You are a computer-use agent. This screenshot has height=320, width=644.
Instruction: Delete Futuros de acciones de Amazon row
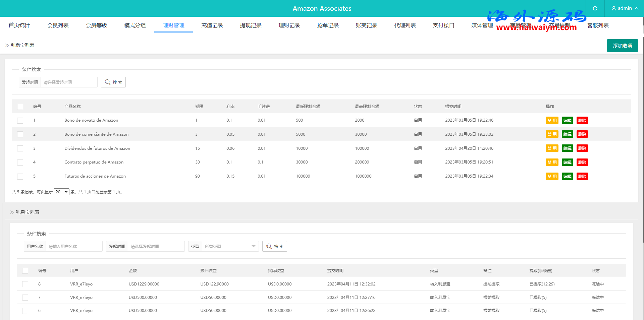pyautogui.click(x=582, y=177)
